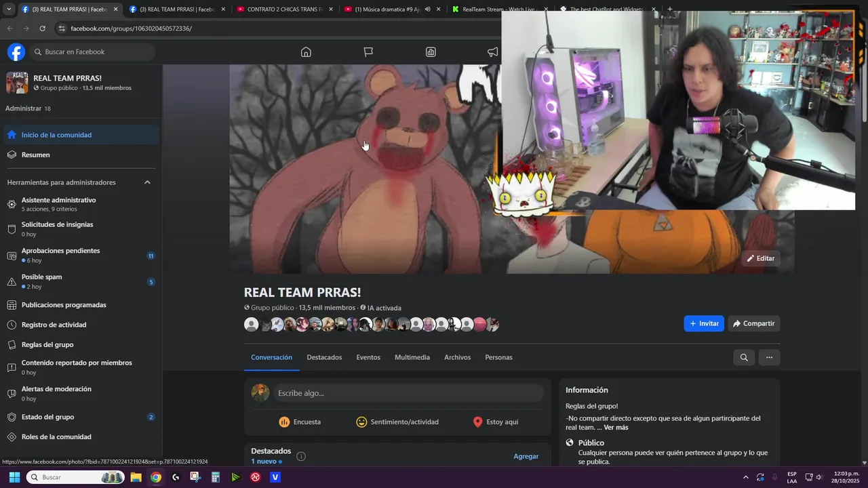Edit the group cover photo

[x=760, y=258]
